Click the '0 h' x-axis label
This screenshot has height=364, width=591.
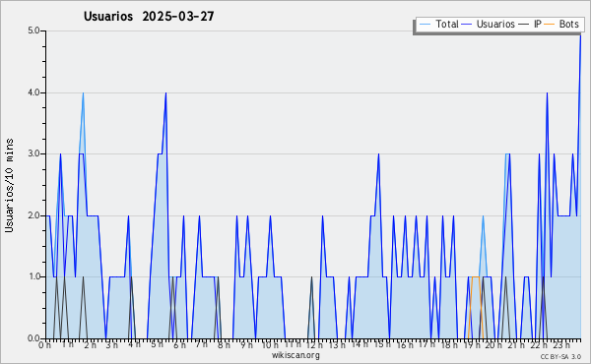(45, 345)
